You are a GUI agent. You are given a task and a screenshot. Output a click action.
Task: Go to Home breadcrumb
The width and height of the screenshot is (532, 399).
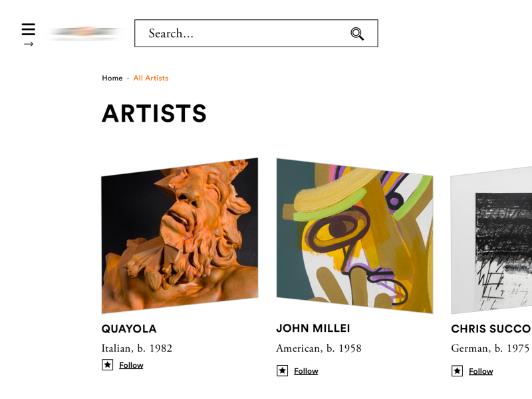pos(112,78)
